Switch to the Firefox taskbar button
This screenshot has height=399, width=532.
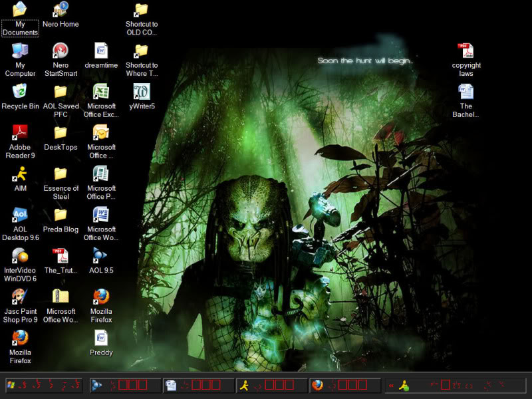click(345, 386)
